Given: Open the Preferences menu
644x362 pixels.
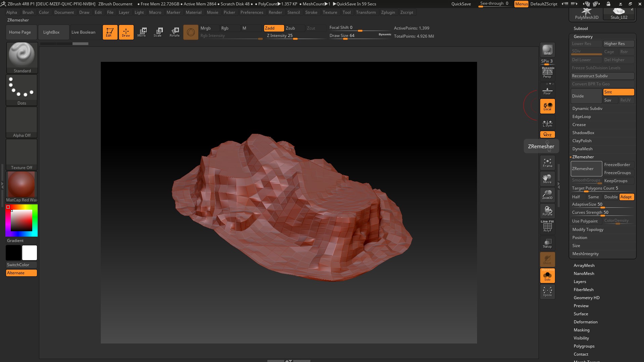Looking at the screenshot, I should click(x=252, y=12).
